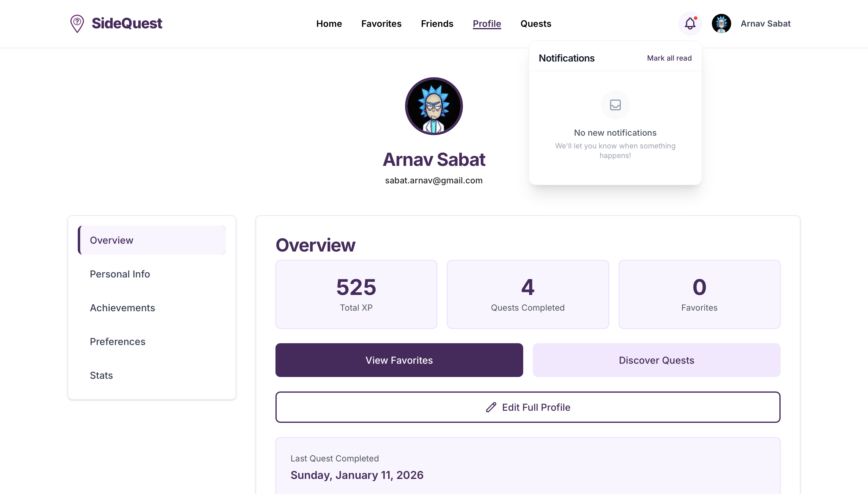Image resolution: width=868 pixels, height=494 pixels.
Task: Open the Home nav item
Action: click(x=329, y=24)
